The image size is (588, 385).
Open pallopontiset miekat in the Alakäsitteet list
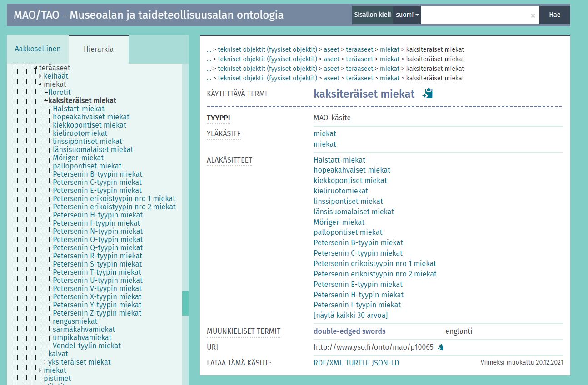pyautogui.click(x=348, y=232)
